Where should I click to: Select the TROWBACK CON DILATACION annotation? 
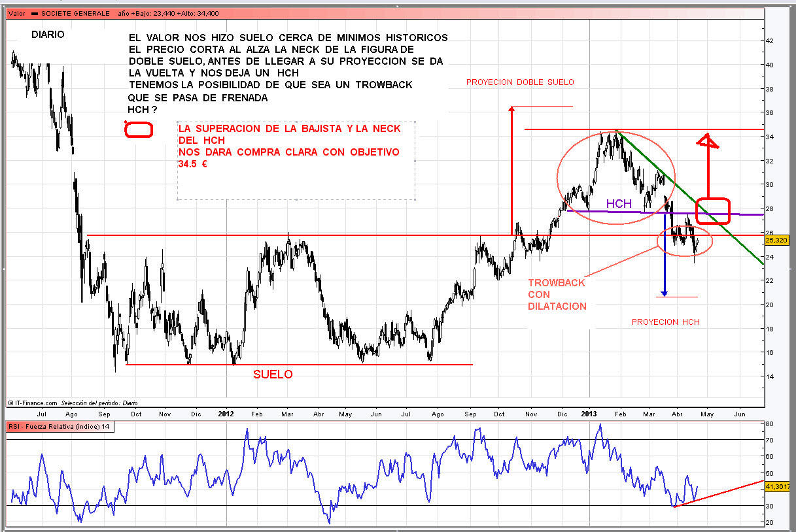557,294
